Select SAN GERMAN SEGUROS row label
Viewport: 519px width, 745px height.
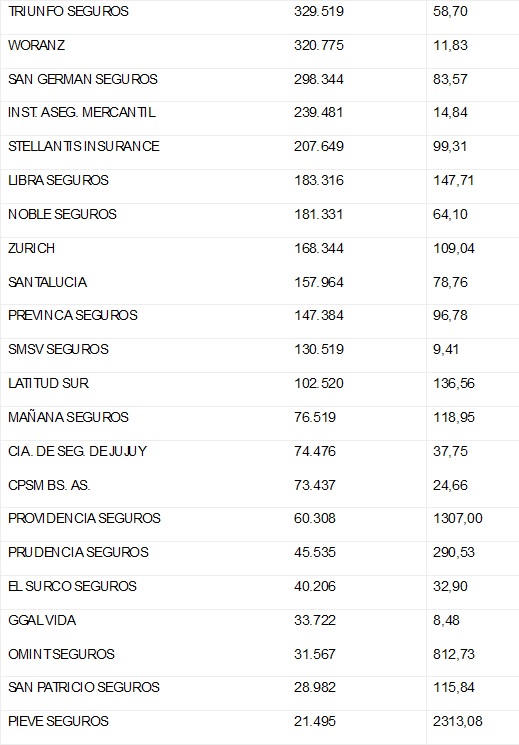[83, 79]
